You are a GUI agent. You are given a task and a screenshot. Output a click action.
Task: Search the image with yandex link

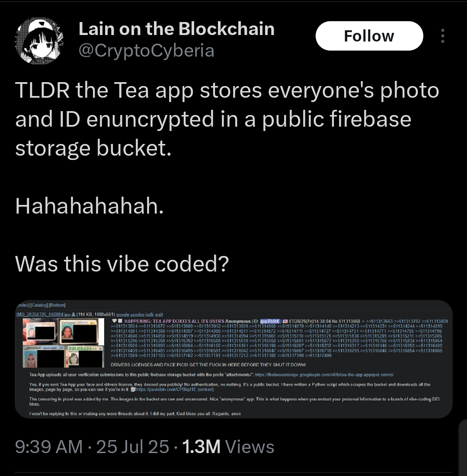coord(137,314)
